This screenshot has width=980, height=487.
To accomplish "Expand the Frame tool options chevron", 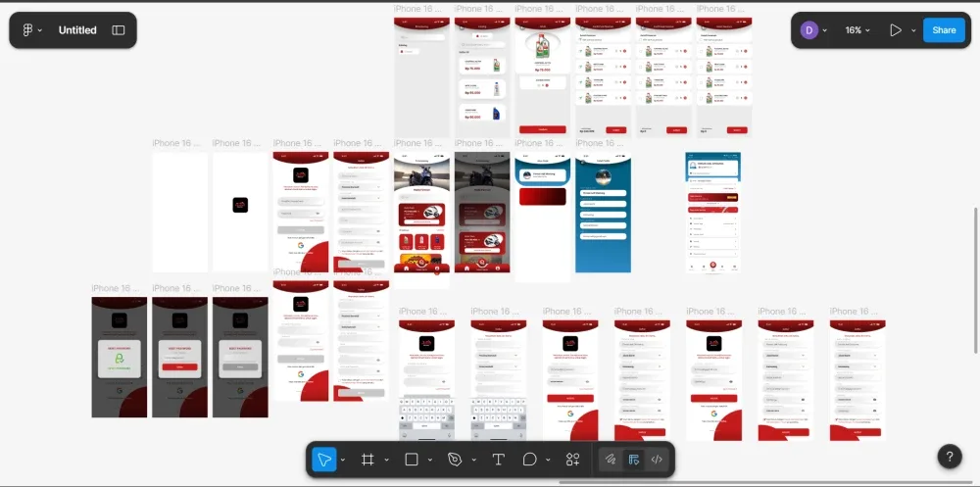I will point(386,461).
